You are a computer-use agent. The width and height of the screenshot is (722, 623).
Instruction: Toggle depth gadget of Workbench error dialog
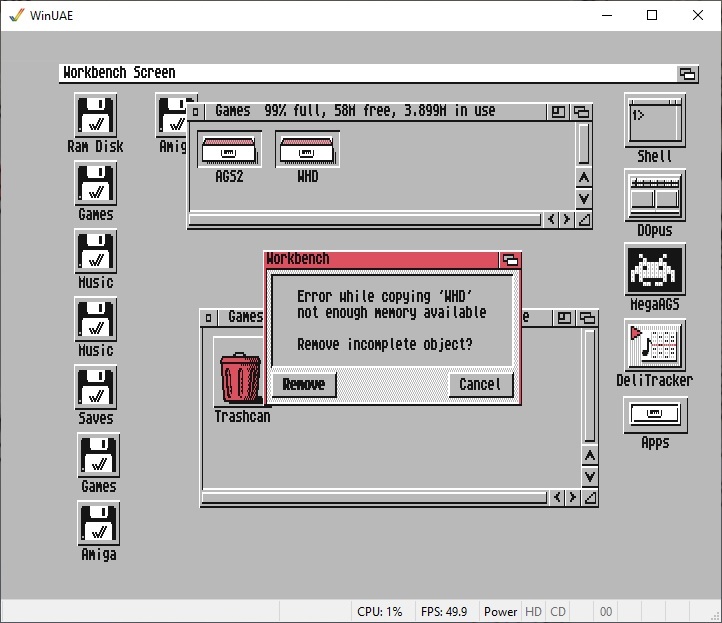point(510,260)
